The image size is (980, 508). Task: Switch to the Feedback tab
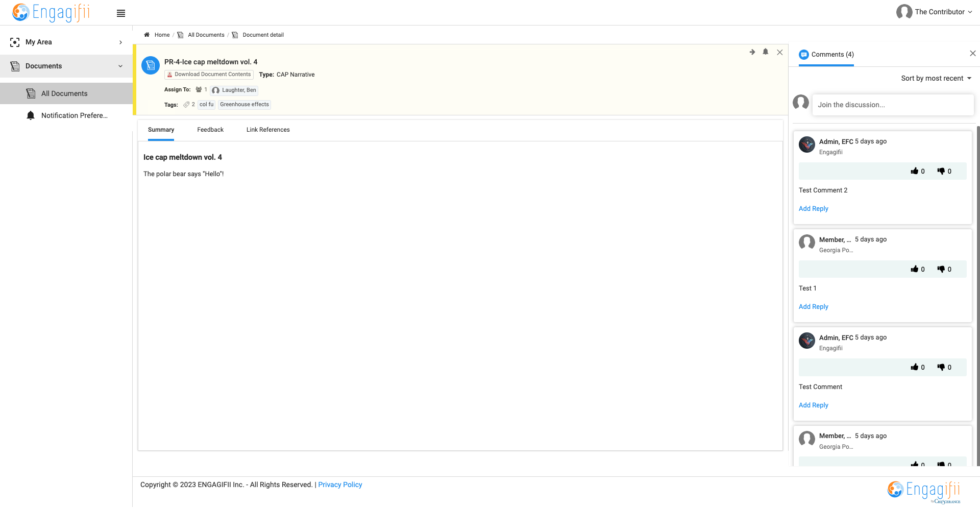[x=210, y=130]
